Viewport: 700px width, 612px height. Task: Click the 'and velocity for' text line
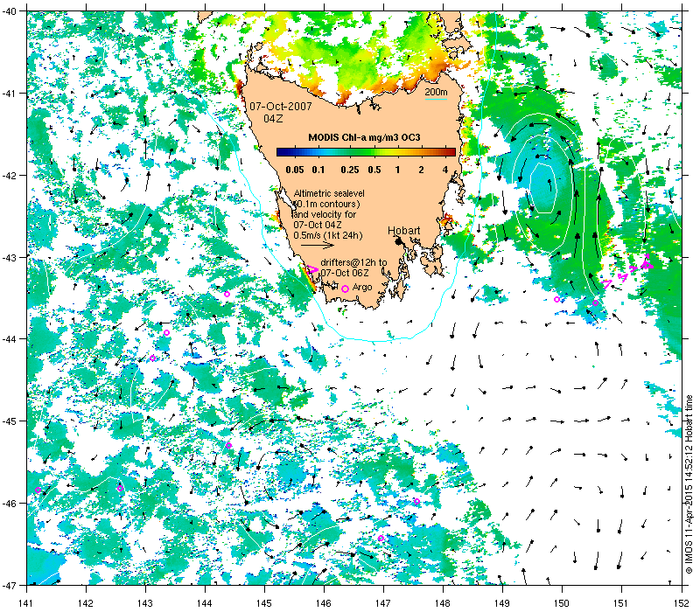[x=325, y=214]
